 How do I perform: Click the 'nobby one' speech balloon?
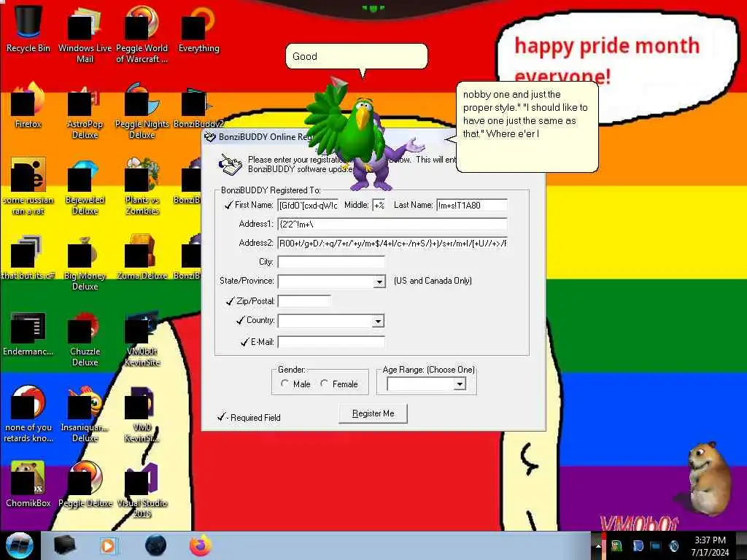point(527,127)
